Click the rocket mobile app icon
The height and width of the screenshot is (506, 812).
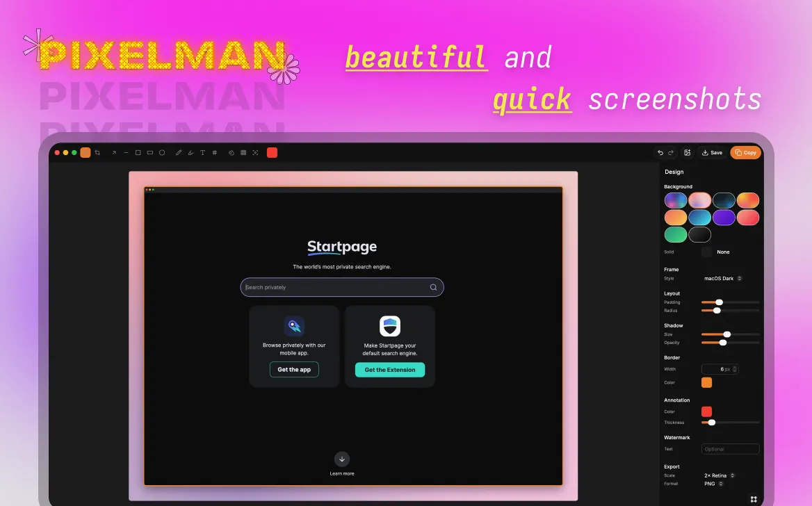click(x=294, y=326)
